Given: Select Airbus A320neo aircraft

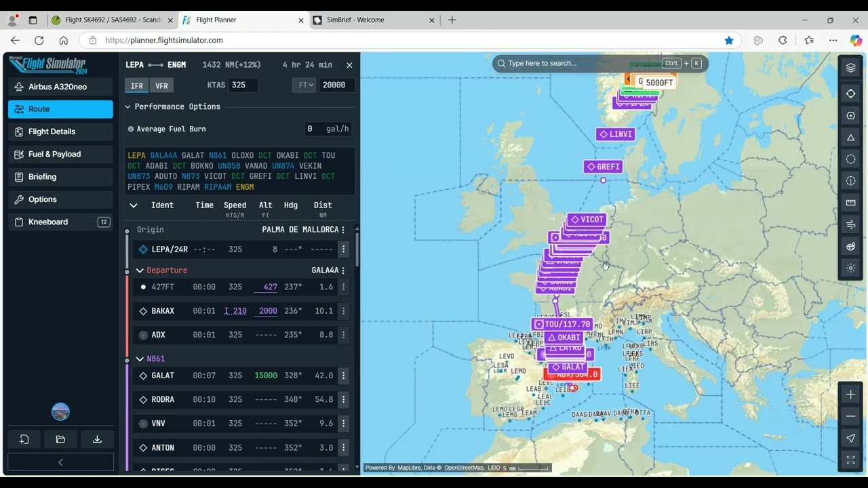Looking at the screenshot, I should coord(60,87).
